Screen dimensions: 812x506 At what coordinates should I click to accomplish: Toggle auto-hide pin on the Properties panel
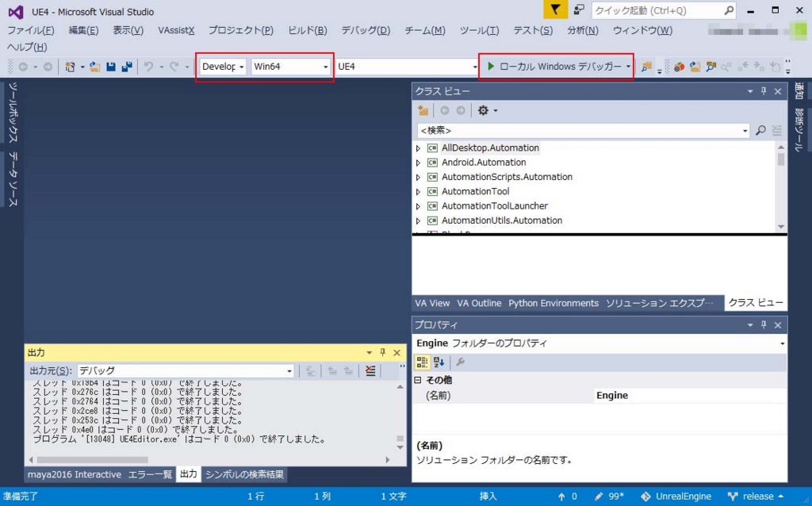(x=764, y=324)
